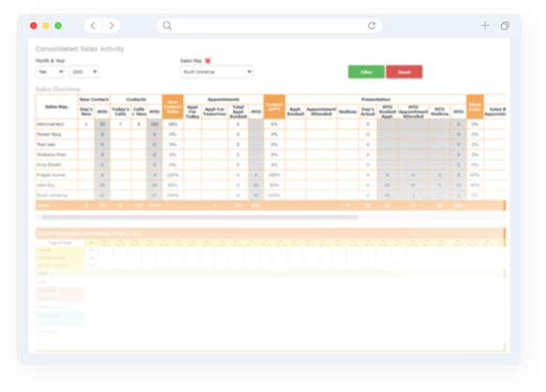This screenshot has height=392, width=546.
Task: Click the New Contact Ratio column header
Action: click(173, 107)
